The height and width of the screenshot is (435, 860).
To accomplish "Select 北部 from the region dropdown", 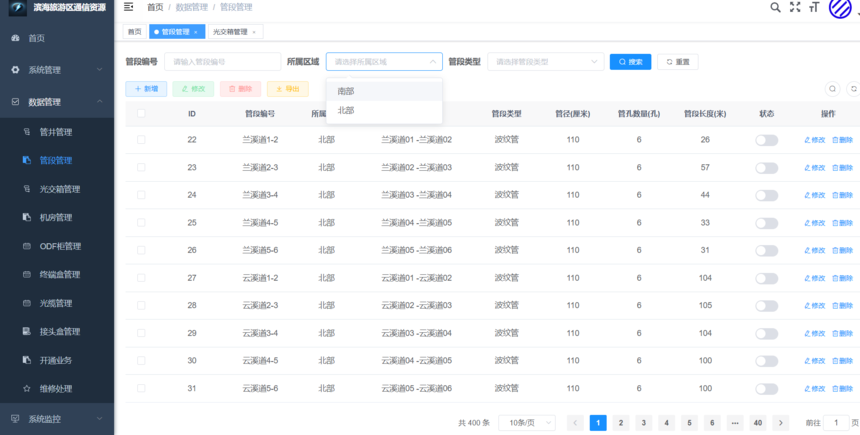I will (384, 111).
